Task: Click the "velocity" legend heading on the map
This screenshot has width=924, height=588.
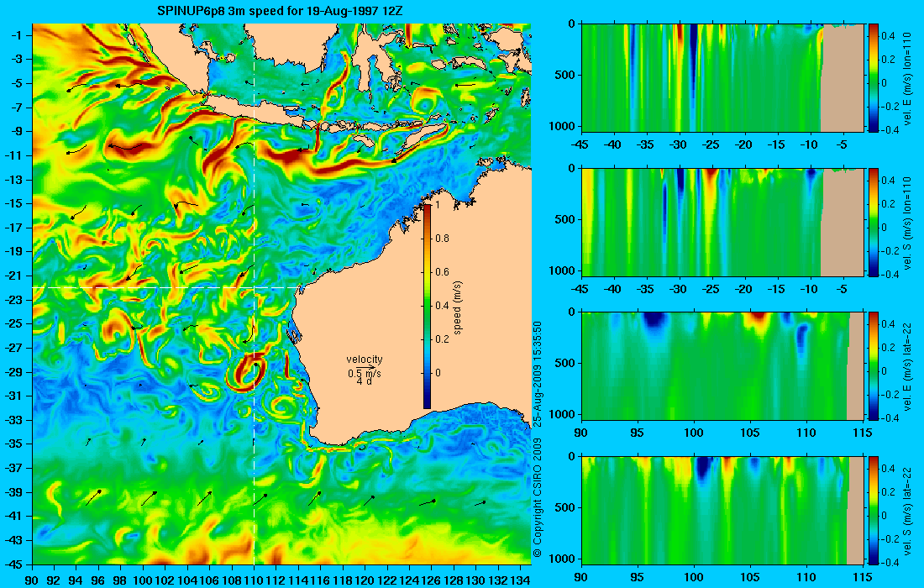Action: (x=365, y=360)
